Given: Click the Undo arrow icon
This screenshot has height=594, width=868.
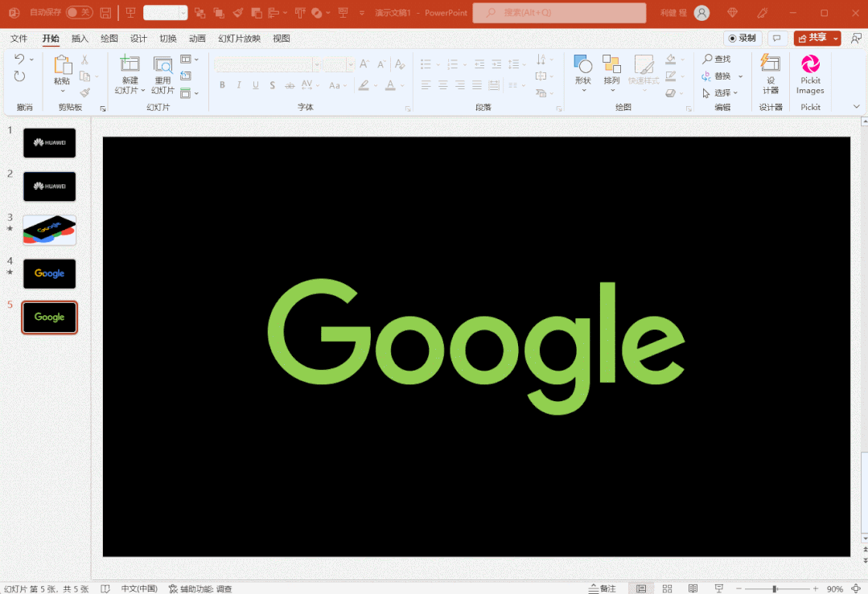Looking at the screenshot, I should pyautogui.click(x=19, y=59).
